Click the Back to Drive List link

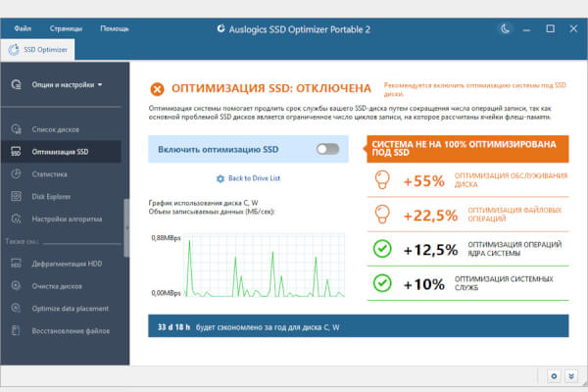coord(254,178)
